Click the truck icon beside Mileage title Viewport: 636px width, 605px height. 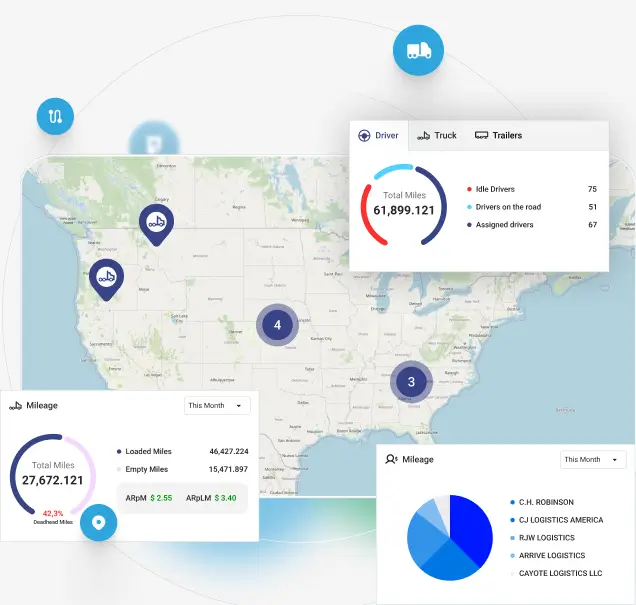click(16, 406)
